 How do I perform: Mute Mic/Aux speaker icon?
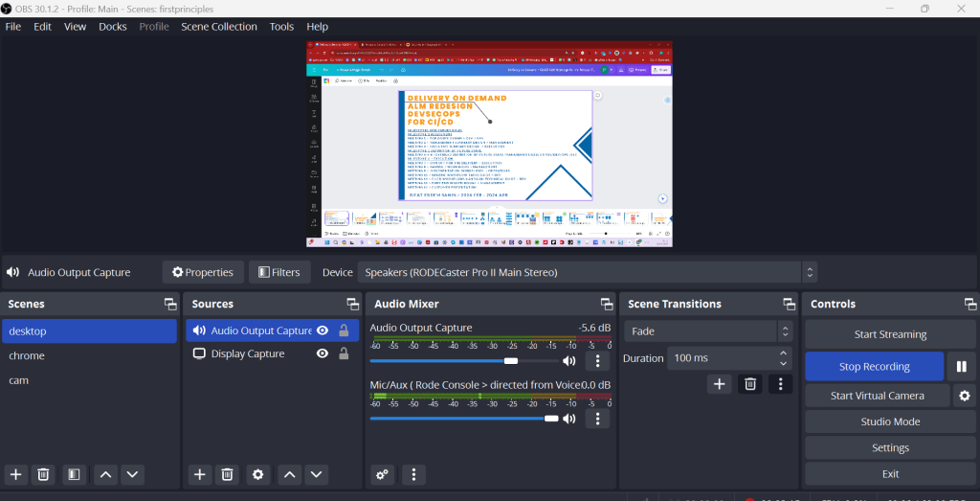click(568, 419)
